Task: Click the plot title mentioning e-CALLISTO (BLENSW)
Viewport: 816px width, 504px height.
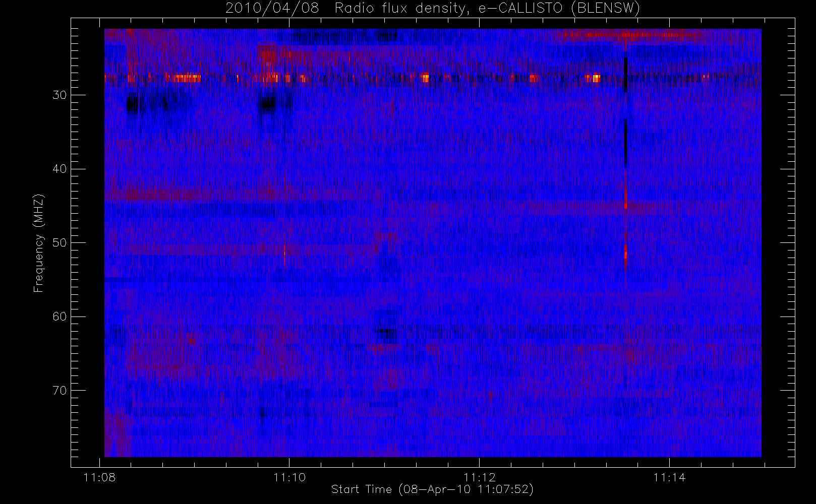Action: tap(433, 8)
